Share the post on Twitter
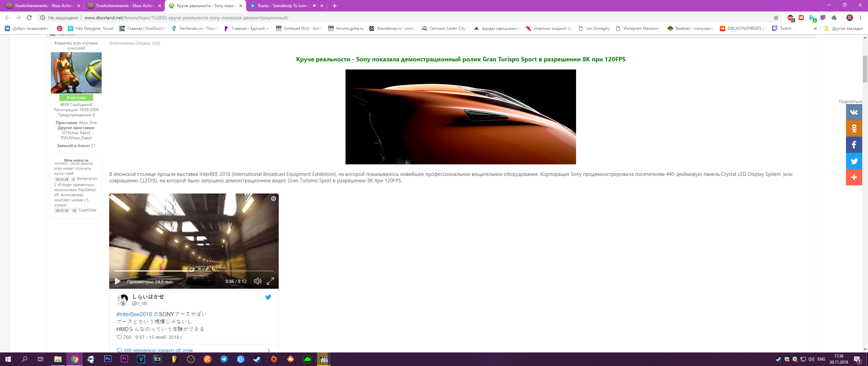The width and height of the screenshot is (868, 366). tap(854, 161)
